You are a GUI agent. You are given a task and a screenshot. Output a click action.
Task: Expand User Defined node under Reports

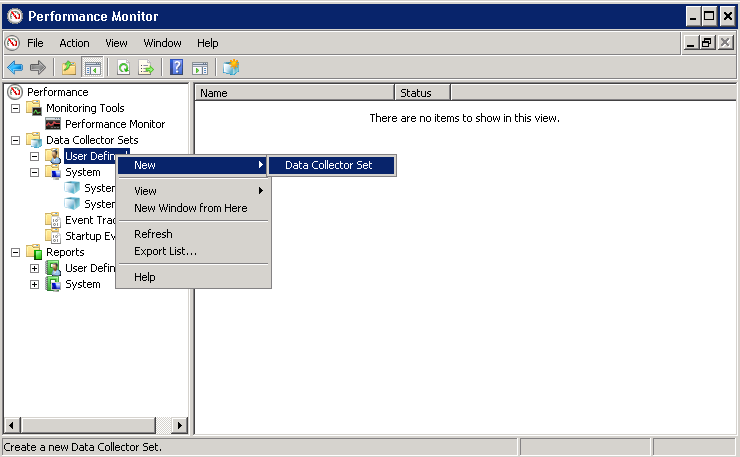pos(34,269)
